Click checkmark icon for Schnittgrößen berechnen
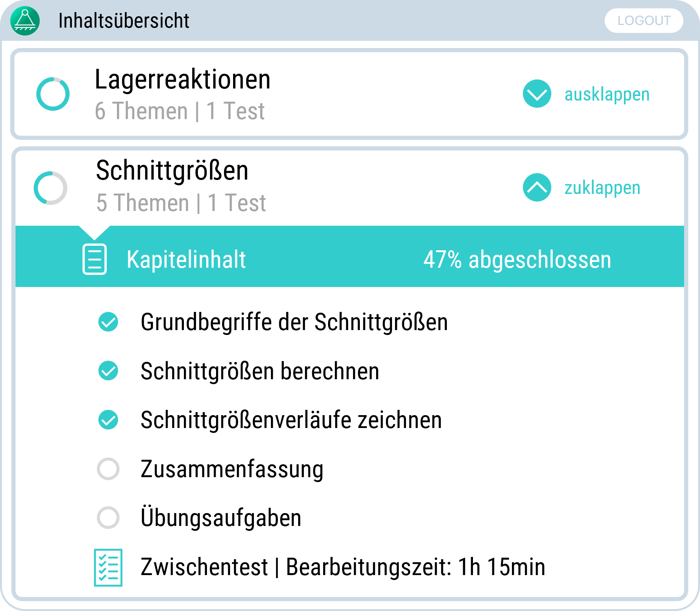Screen dimensions: 700x611 point(108,371)
